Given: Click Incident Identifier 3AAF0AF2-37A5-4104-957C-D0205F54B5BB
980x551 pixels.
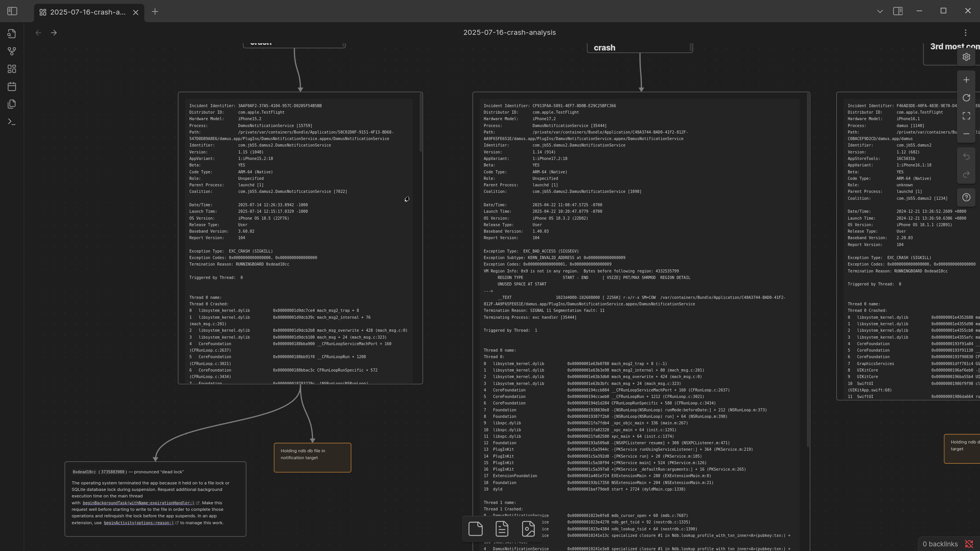Looking at the screenshot, I should (255, 106).
